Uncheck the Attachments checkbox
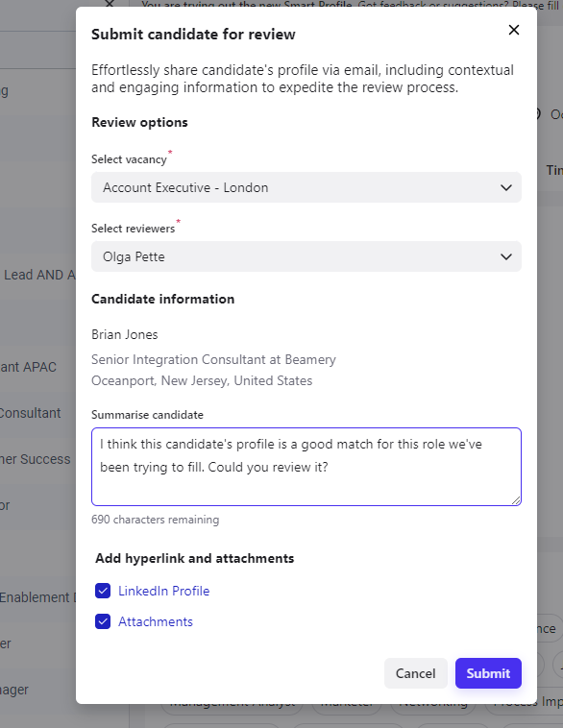 pos(103,621)
